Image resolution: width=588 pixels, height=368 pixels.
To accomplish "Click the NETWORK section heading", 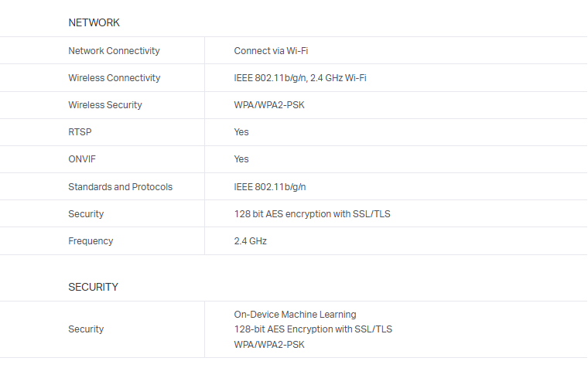I will (x=94, y=23).
